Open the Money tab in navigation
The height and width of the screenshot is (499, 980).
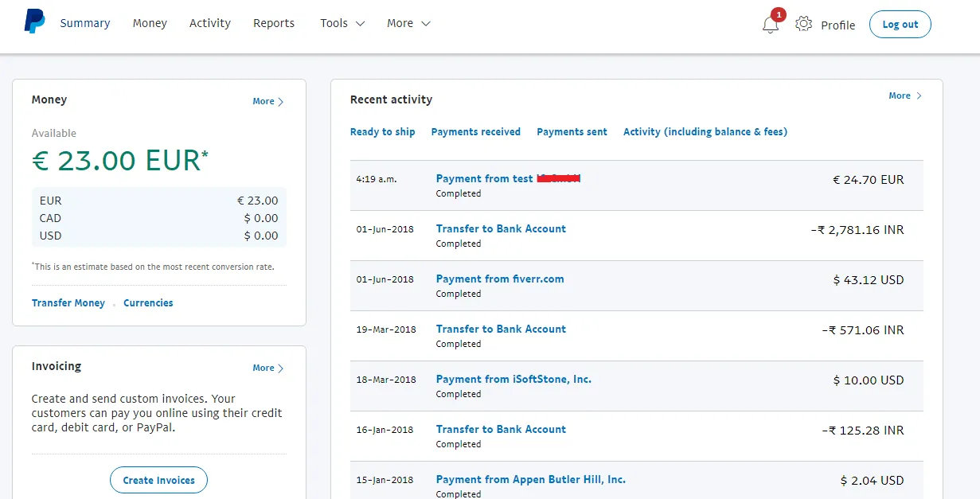(150, 23)
